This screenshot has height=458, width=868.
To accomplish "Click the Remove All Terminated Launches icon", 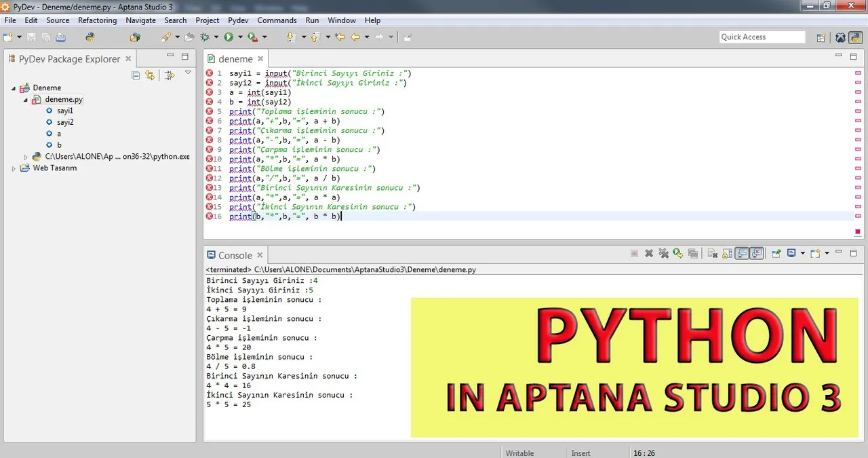I will 663,253.
